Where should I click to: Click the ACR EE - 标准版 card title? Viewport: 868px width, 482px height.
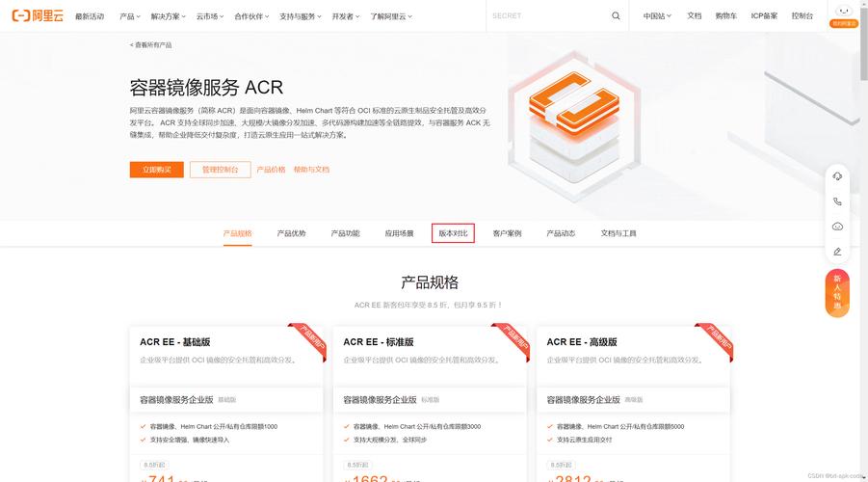click(379, 342)
